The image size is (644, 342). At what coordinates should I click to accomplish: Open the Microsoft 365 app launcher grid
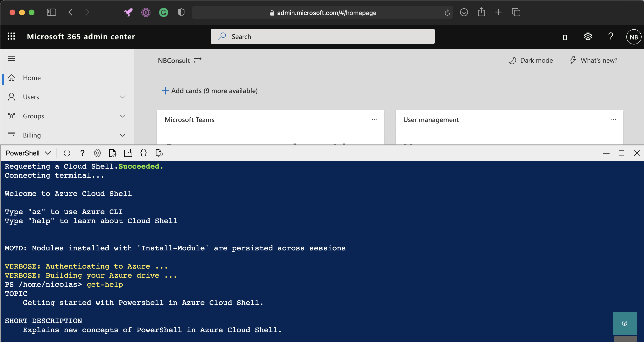click(11, 36)
